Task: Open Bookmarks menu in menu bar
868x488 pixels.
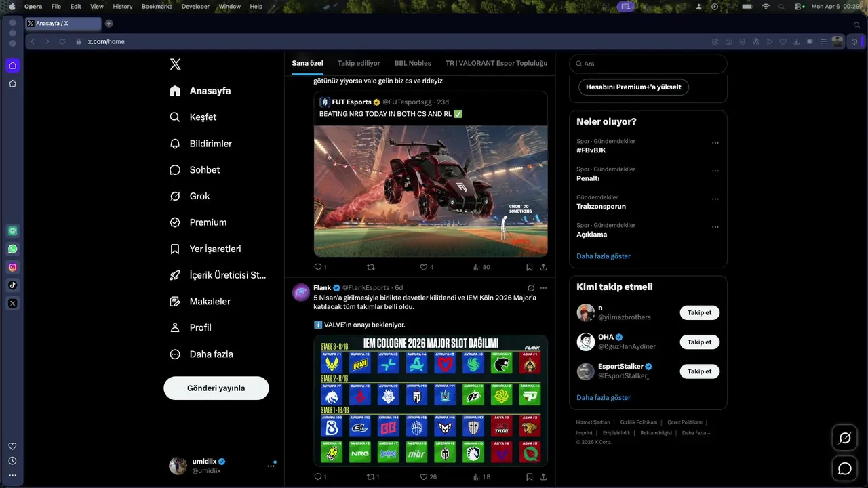Action: click(157, 6)
